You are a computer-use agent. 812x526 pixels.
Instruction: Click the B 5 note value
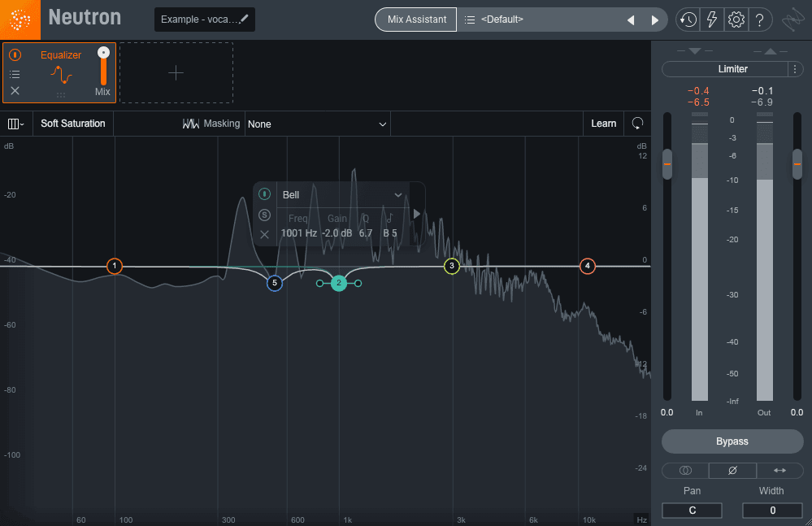pos(390,233)
